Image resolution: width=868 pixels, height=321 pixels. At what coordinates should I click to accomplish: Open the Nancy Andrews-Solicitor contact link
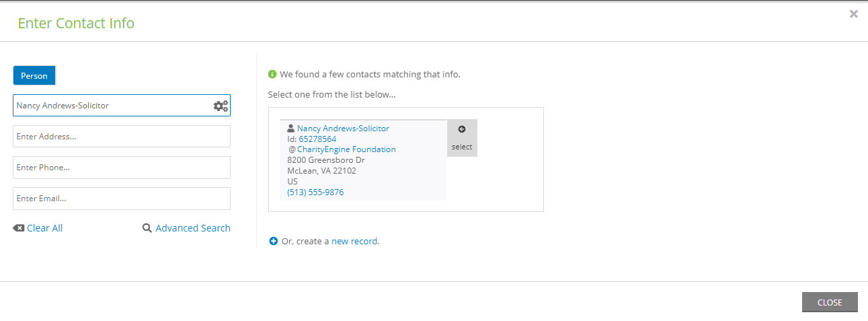pos(343,129)
